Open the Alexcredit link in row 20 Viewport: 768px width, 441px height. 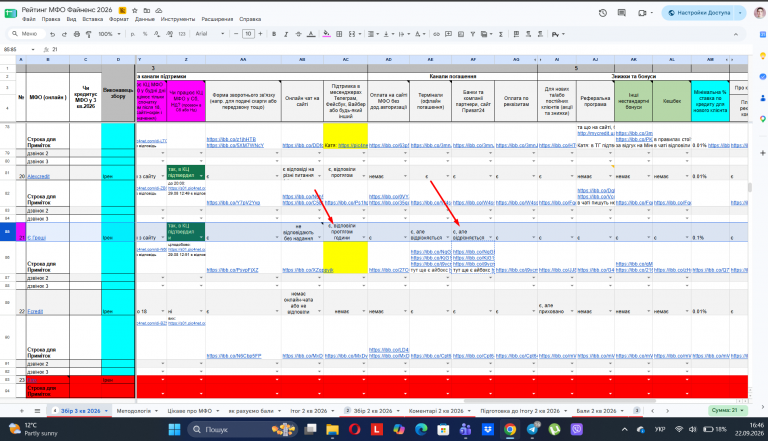coord(38,176)
